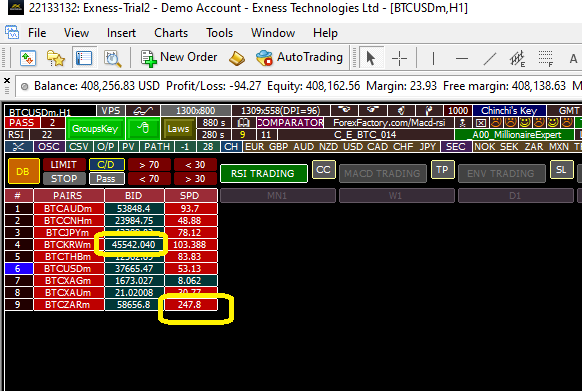
Task: Click the SL button
Action: pos(561,170)
